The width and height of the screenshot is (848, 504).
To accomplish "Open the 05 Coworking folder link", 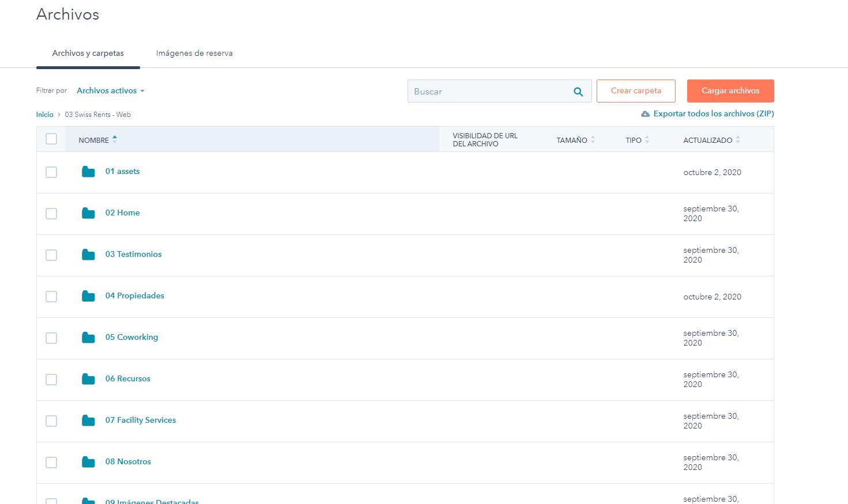I will [131, 338].
